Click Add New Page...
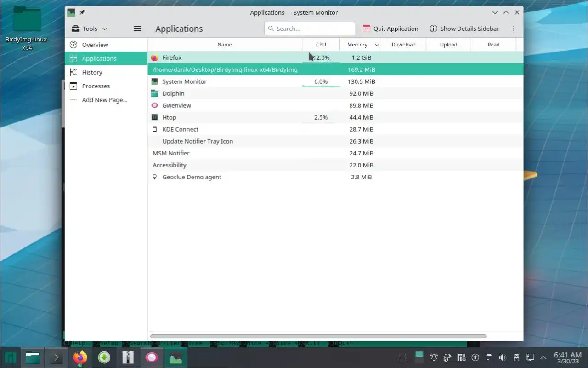Screen dimensions: 588x368 (x=106, y=100)
